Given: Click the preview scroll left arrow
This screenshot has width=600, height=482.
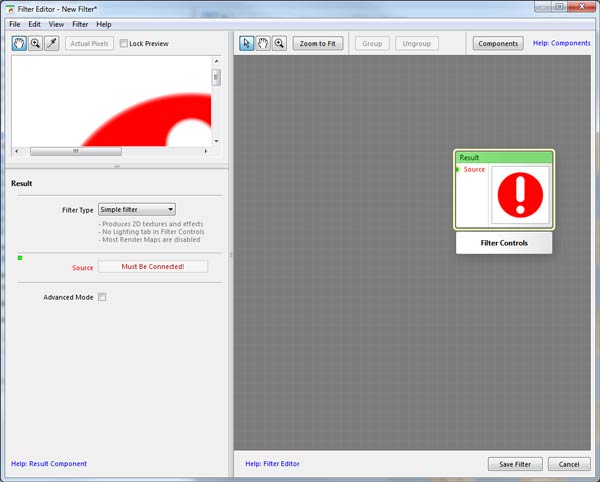Looking at the screenshot, I should tap(16, 151).
